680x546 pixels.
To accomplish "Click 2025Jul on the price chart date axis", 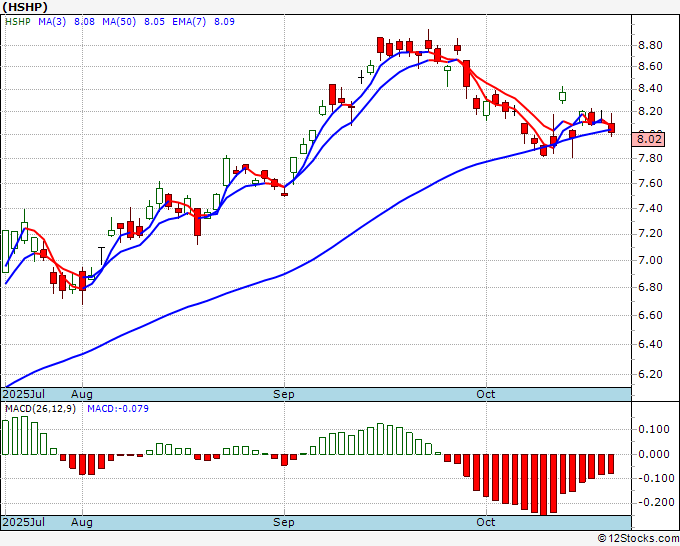I will pos(24,394).
